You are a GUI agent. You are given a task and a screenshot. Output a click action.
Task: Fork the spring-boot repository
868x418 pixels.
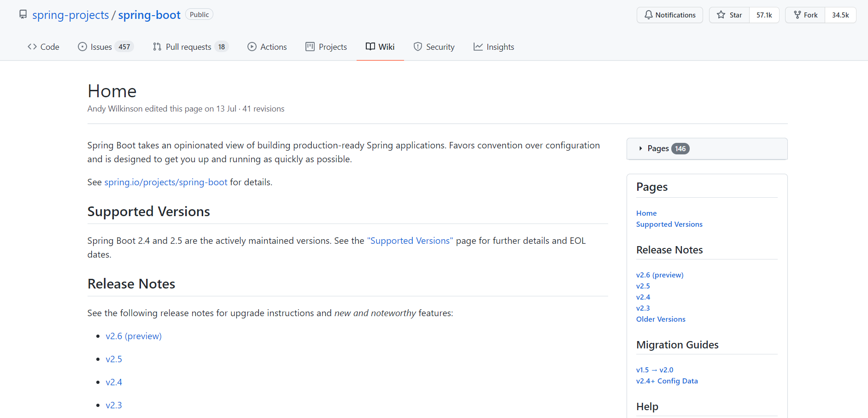tap(805, 15)
